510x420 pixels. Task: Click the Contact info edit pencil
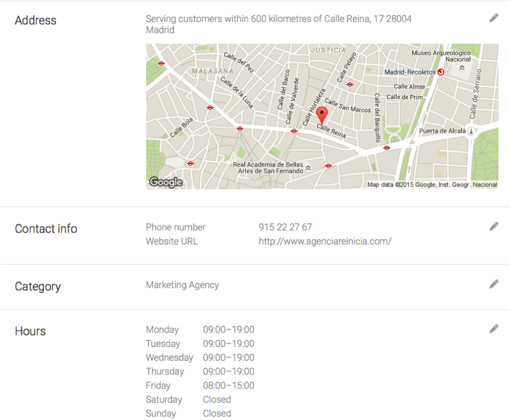(x=493, y=227)
